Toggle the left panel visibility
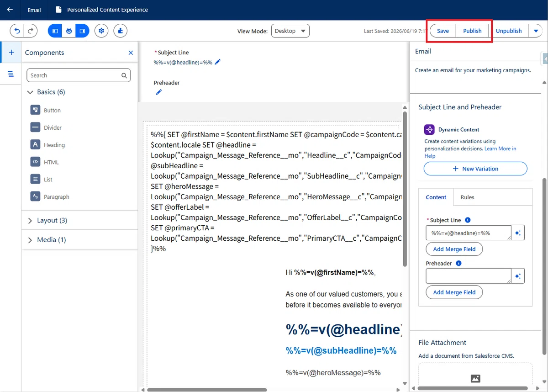The image size is (548, 392). [55, 31]
